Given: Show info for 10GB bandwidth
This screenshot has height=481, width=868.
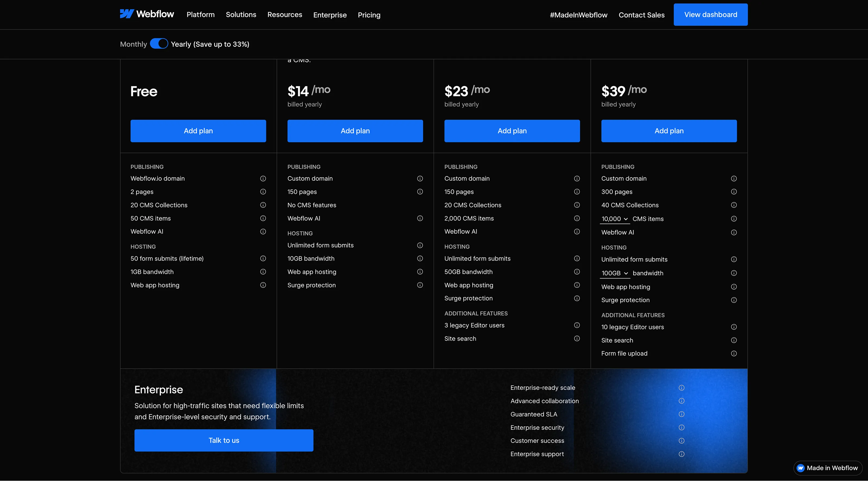Looking at the screenshot, I should 420,258.
